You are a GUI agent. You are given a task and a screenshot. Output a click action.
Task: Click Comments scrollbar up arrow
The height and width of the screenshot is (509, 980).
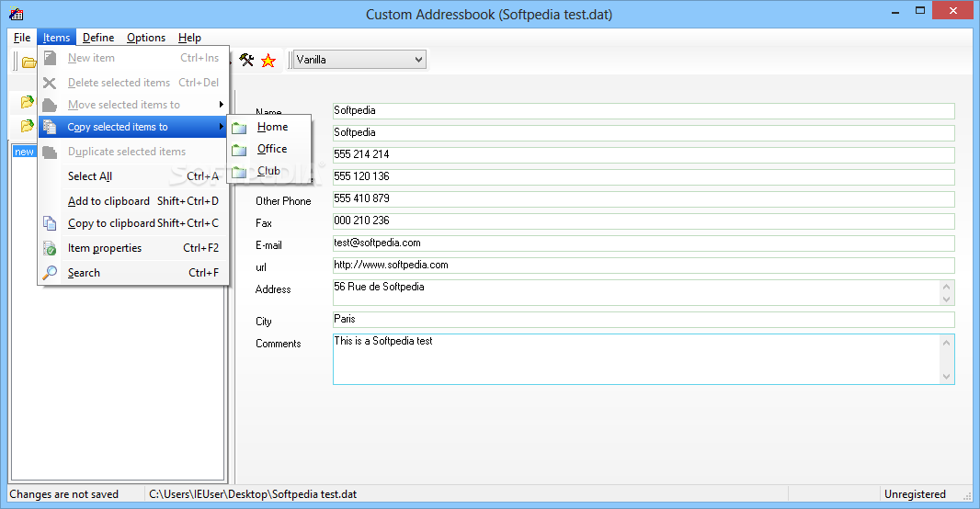coord(946,343)
